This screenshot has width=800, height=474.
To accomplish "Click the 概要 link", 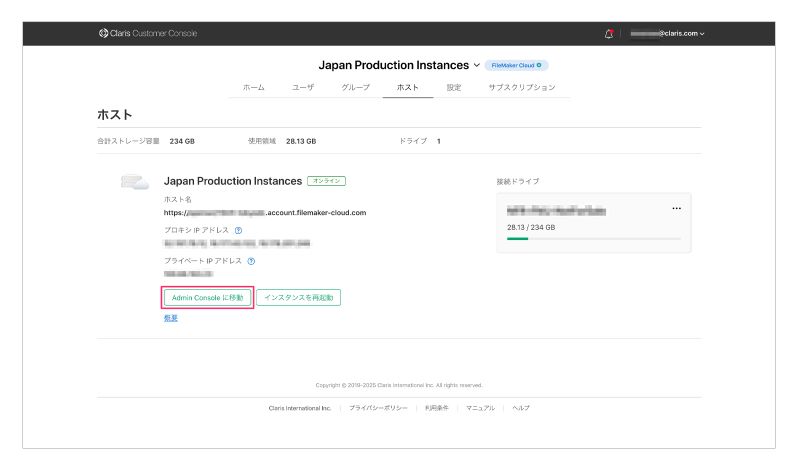I will (x=171, y=318).
